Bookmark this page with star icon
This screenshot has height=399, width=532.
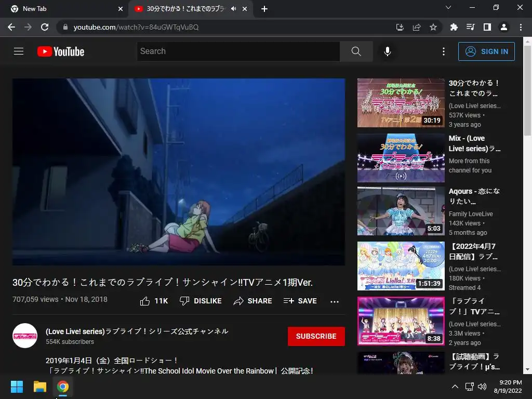433,27
